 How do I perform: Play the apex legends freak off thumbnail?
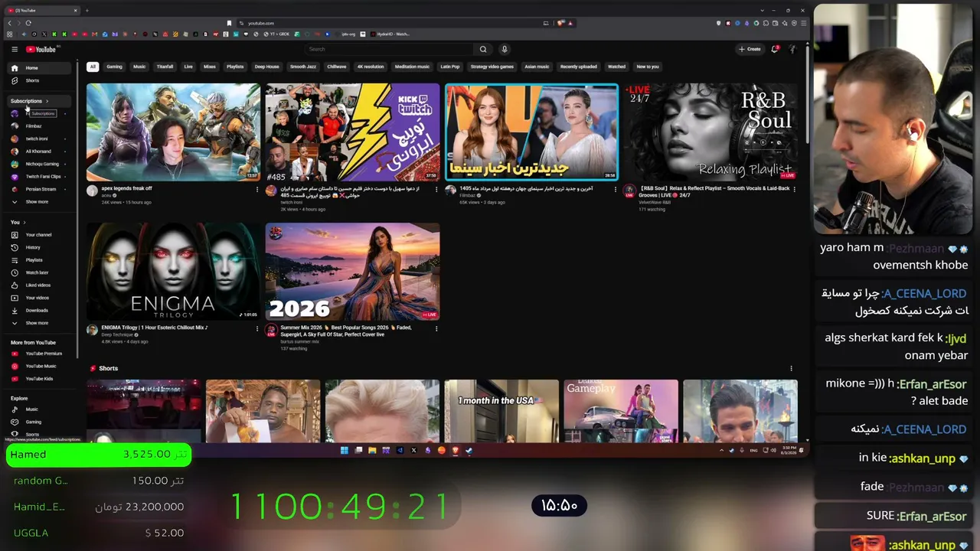[174, 132]
